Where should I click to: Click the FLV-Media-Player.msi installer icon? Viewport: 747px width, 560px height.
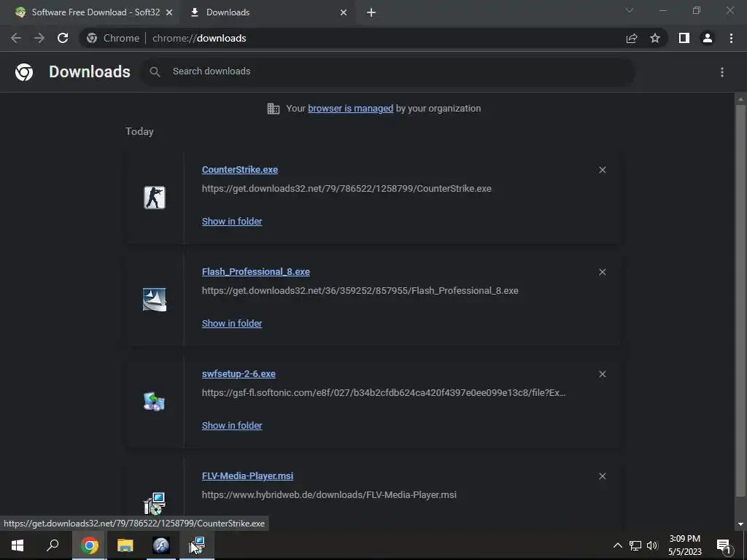(x=155, y=503)
